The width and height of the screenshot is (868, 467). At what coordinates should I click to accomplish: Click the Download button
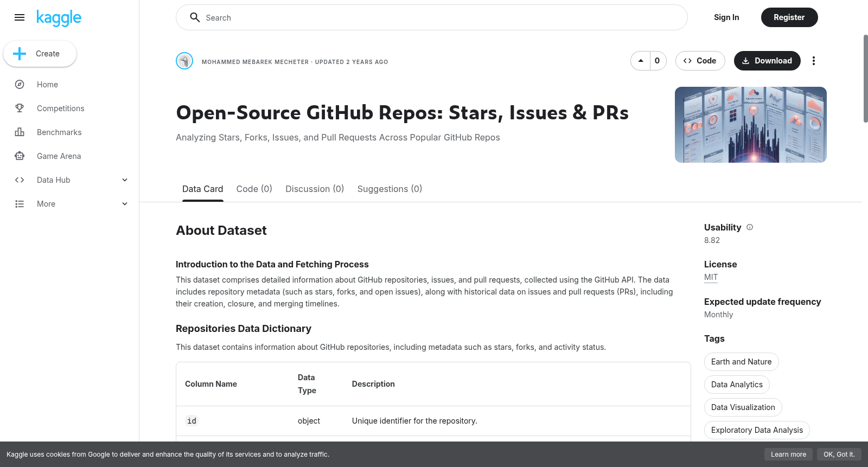[x=767, y=61]
